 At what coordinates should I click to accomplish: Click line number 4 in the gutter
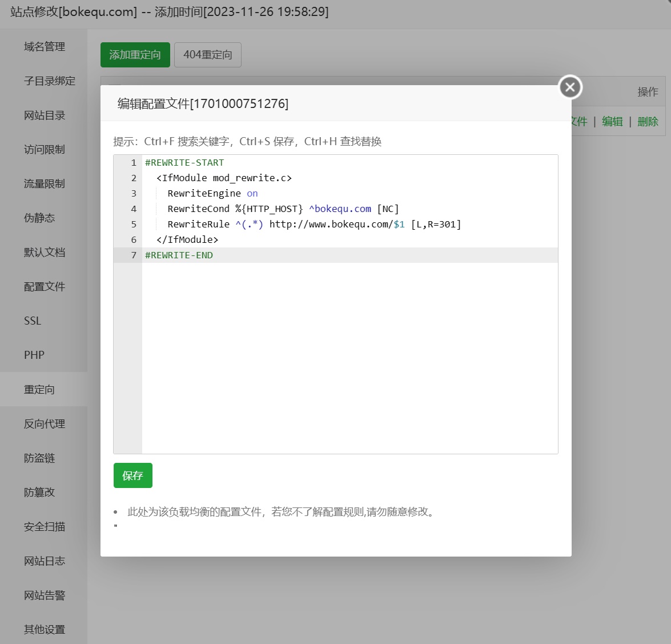pos(134,209)
